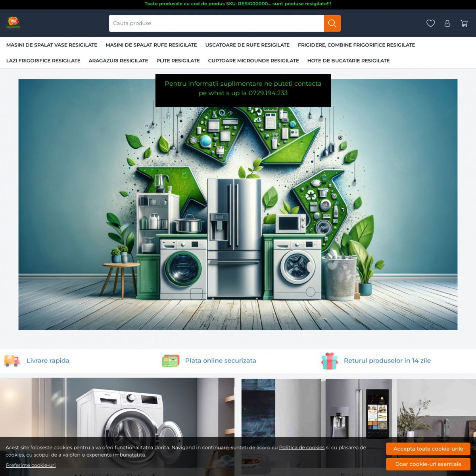Open the Politica de cookies link
The height and width of the screenshot is (476, 476).
click(x=301, y=447)
